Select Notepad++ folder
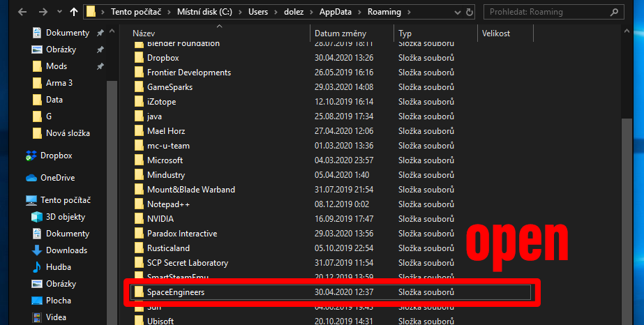The height and width of the screenshot is (325, 644). 331,204
